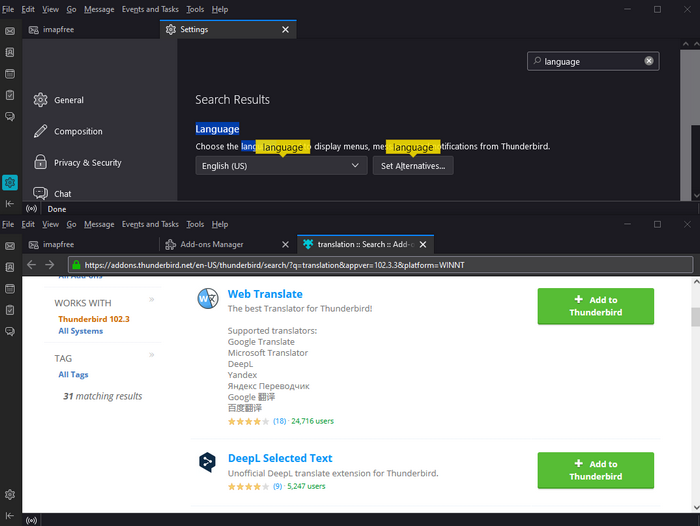Clear the language search field
Screen dimensions: 700x526
pos(649,61)
